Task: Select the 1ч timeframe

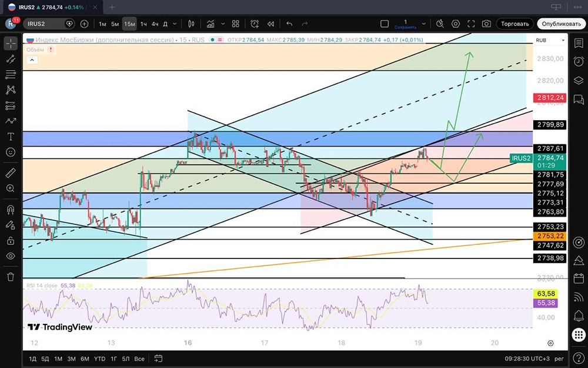Action: pos(143,24)
